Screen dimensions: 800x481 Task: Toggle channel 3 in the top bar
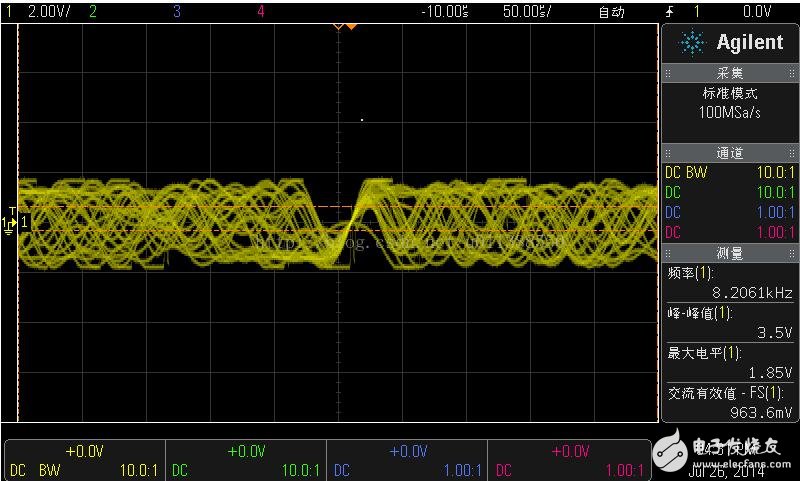click(177, 12)
